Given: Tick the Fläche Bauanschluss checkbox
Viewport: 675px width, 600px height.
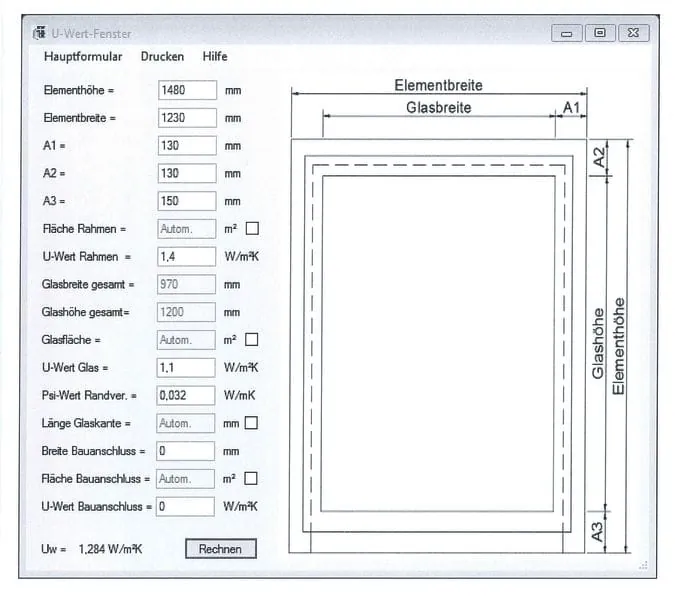Looking at the screenshot, I should point(252,478).
